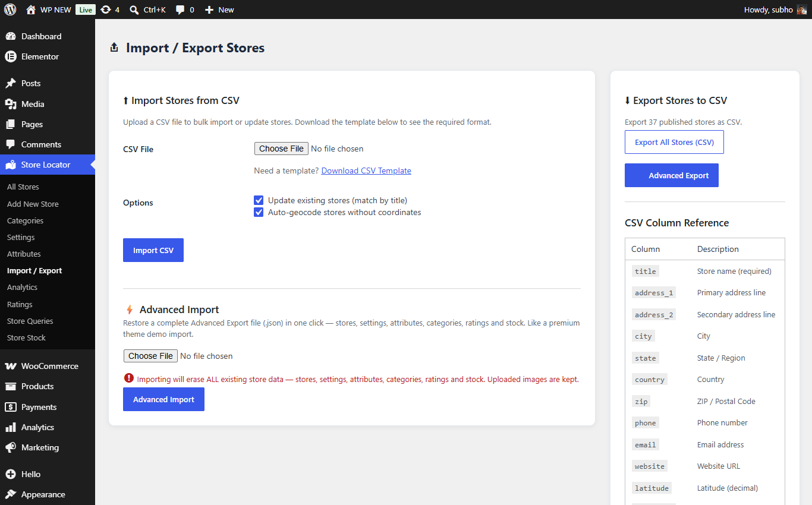
Task: Click the Import CSV button
Action: pyautogui.click(x=153, y=250)
